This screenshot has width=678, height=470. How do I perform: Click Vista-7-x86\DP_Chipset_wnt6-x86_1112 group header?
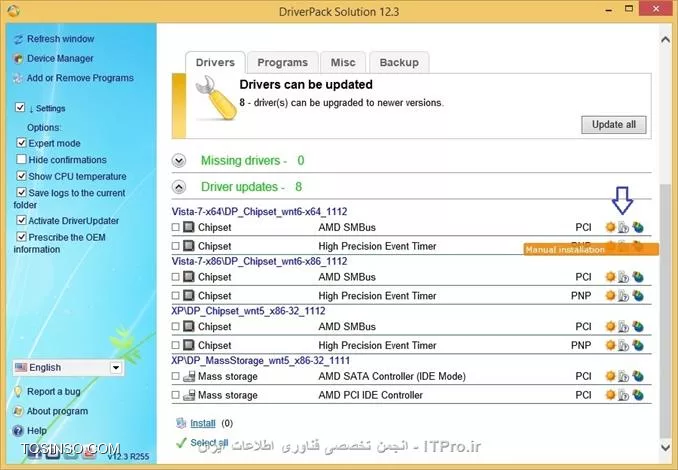pyautogui.click(x=259, y=261)
